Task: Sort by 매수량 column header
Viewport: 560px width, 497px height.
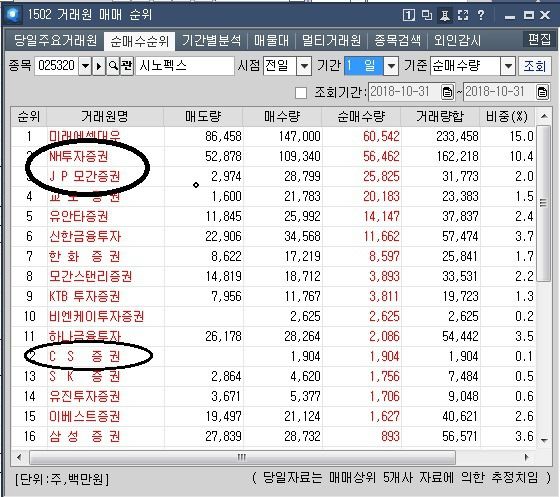Action: click(x=282, y=116)
